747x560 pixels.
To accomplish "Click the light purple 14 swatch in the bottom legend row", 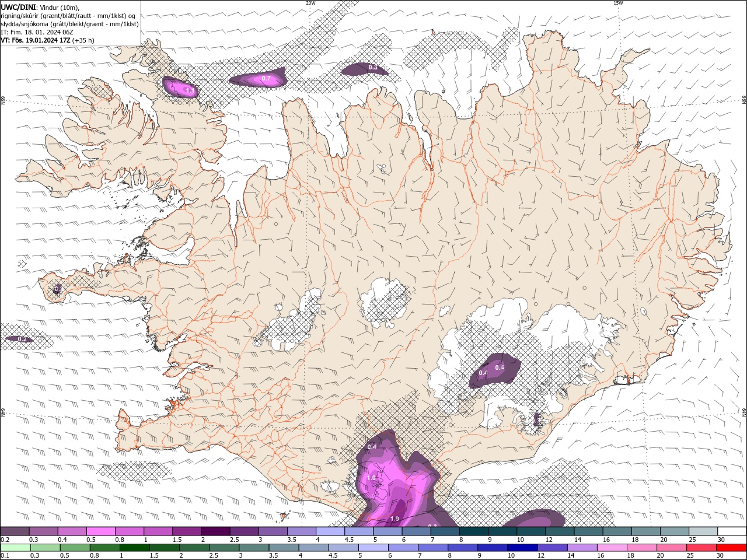I will click(x=582, y=548).
